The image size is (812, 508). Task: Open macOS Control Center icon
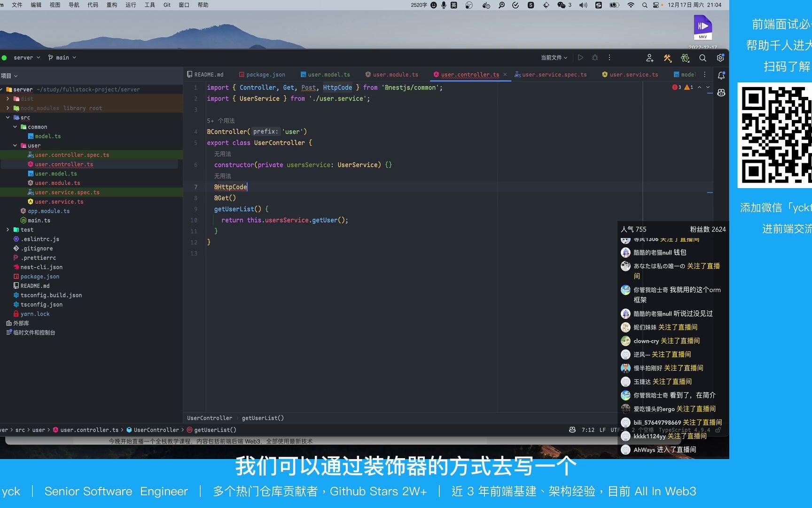click(656, 5)
